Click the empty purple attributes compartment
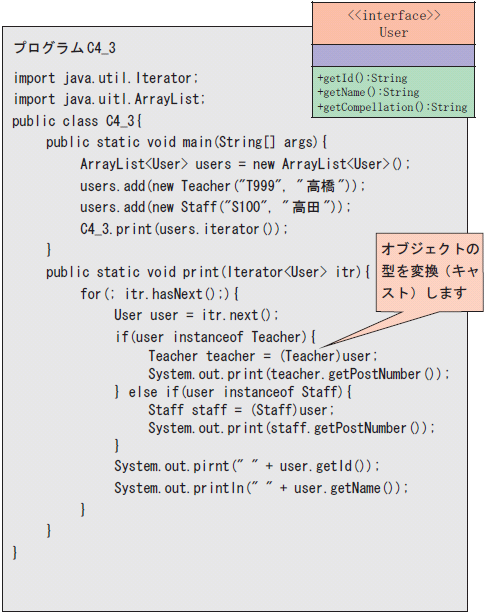 coord(393,55)
